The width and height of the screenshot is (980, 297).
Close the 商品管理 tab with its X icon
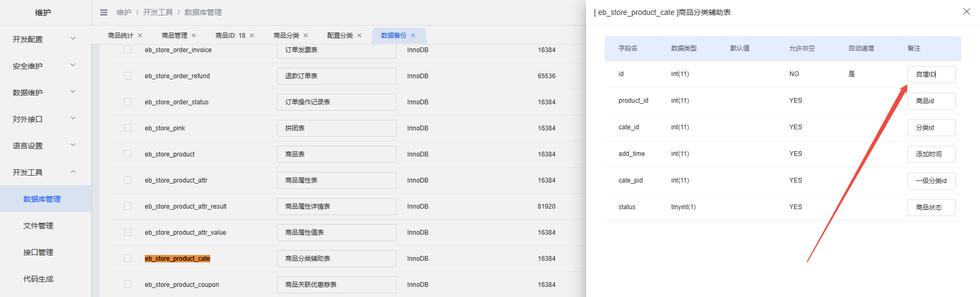pos(194,36)
